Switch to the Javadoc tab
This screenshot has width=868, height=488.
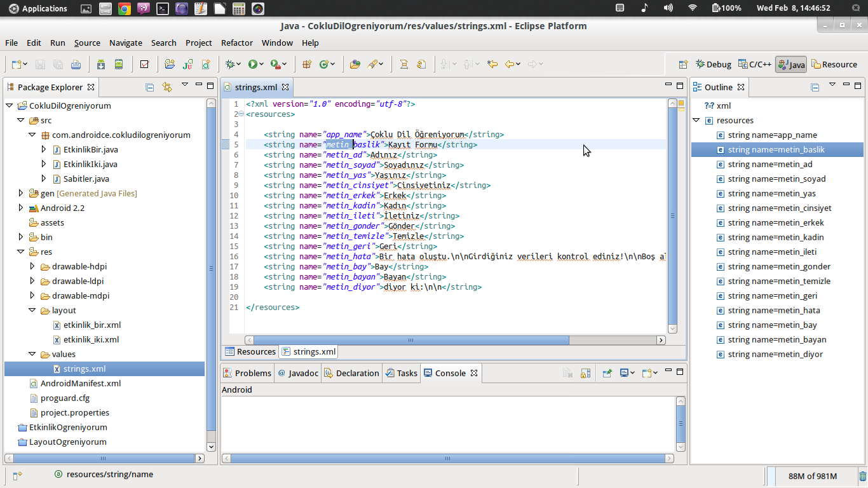click(298, 373)
